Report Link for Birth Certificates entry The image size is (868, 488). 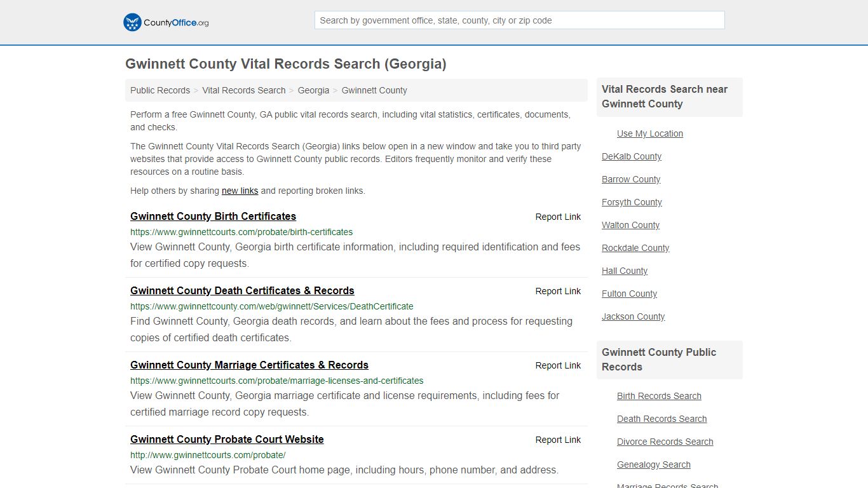558,217
